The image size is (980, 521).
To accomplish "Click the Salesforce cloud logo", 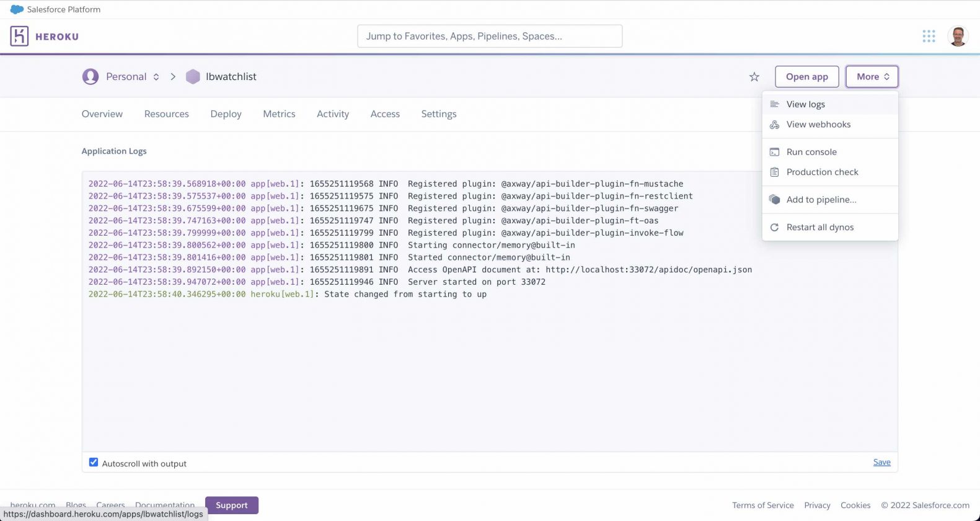I will point(17,9).
